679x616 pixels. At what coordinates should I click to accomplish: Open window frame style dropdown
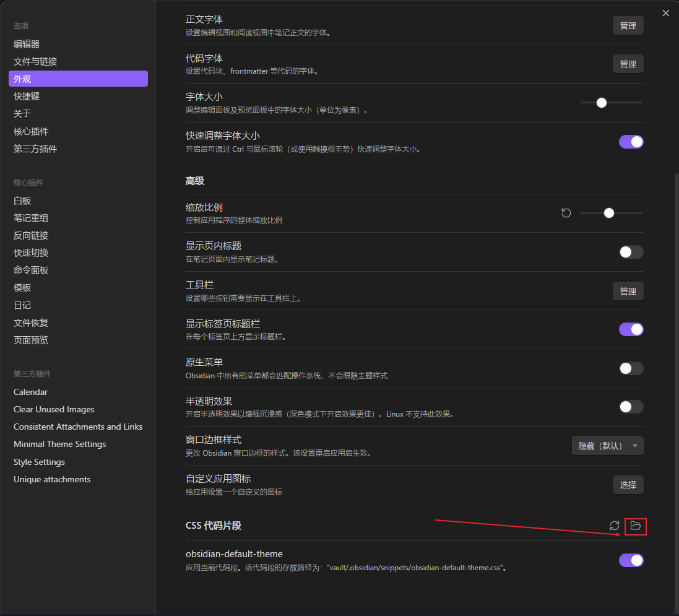point(607,446)
